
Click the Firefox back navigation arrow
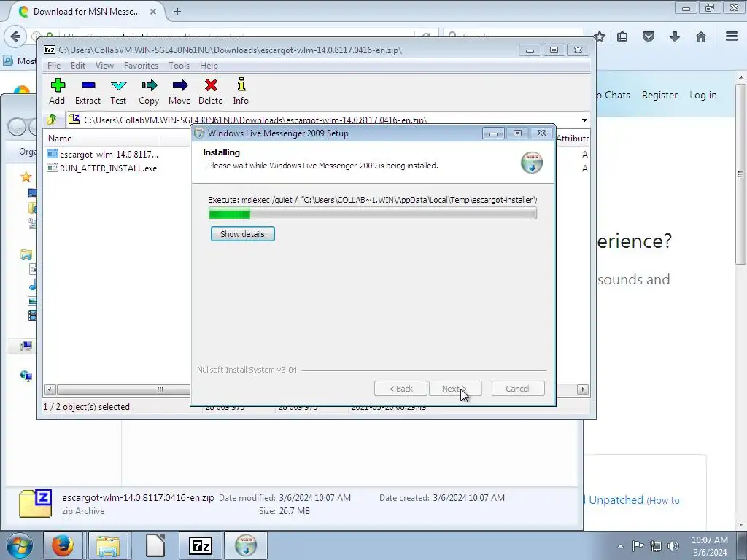(16, 36)
